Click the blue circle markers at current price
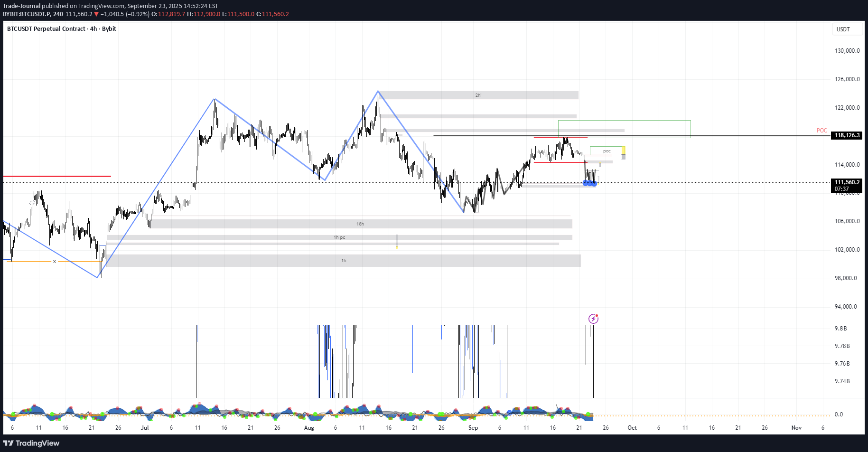Image resolution: width=868 pixels, height=452 pixels. coord(589,183)
